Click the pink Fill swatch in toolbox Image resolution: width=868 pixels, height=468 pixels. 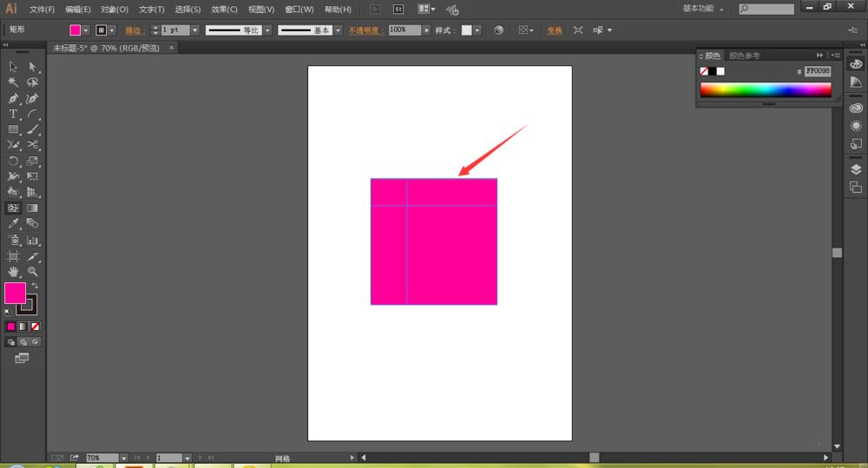[15, 293]
